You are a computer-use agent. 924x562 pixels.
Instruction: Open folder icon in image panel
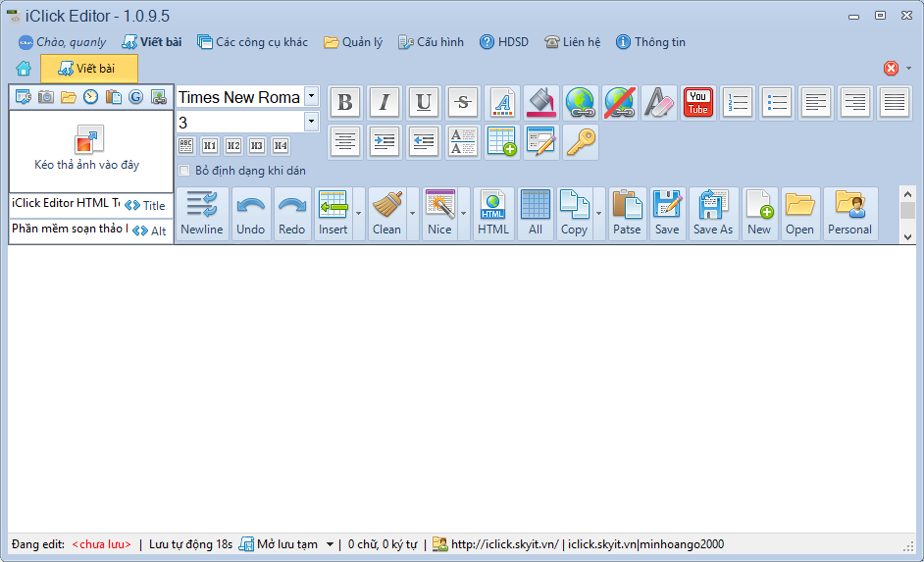(69, 97)
